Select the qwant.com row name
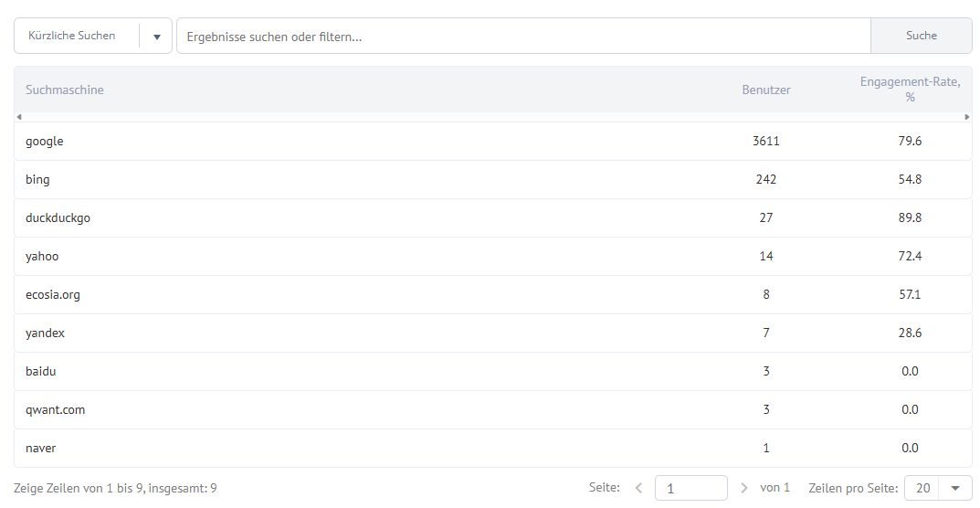980x508 pixels. click(x=55, y=409)
